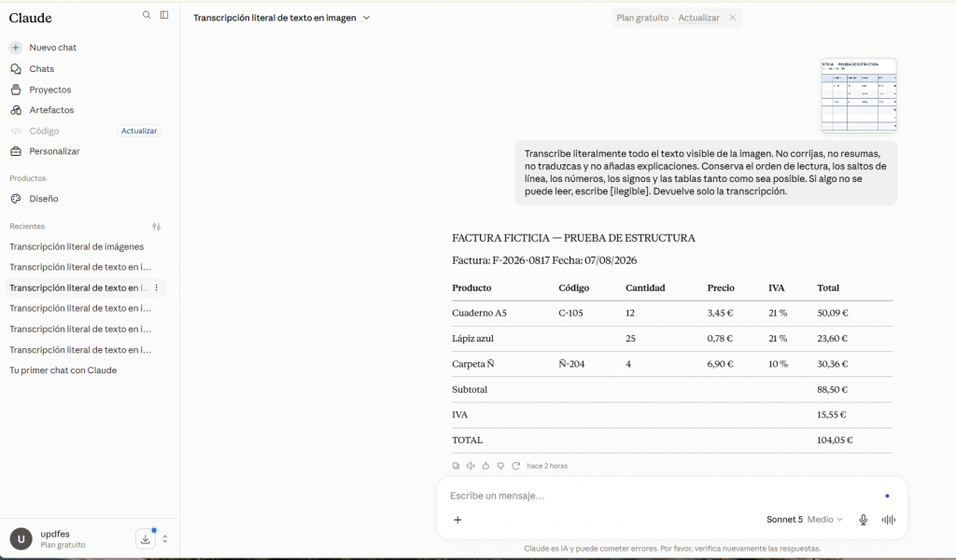Open options menu for the selected recent chat
Screen dimensions: 956x560
tap(157, 287)
